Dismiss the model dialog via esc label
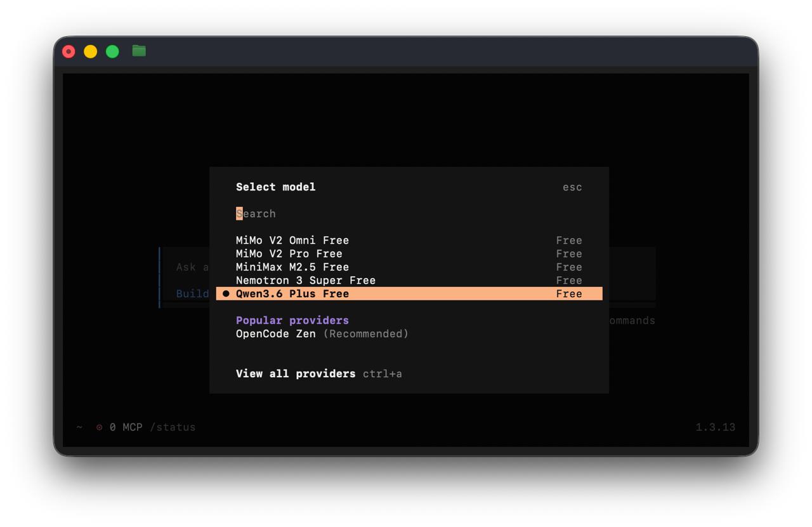The height and width of the screenshot is (527, 812). [x=572, y=187]
